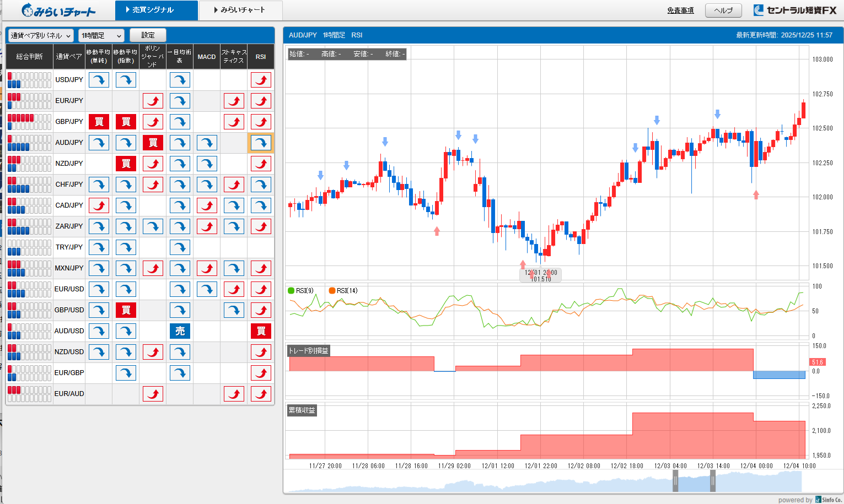Image resolution: width=844 pixels, height=504 pixels.
Task: Open the 免責事項 link
Action: (680, 10)
